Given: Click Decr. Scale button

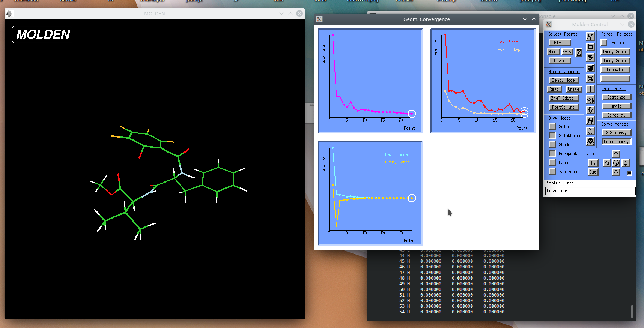Looking at the screenshot, I should click(x=615, y=61).
